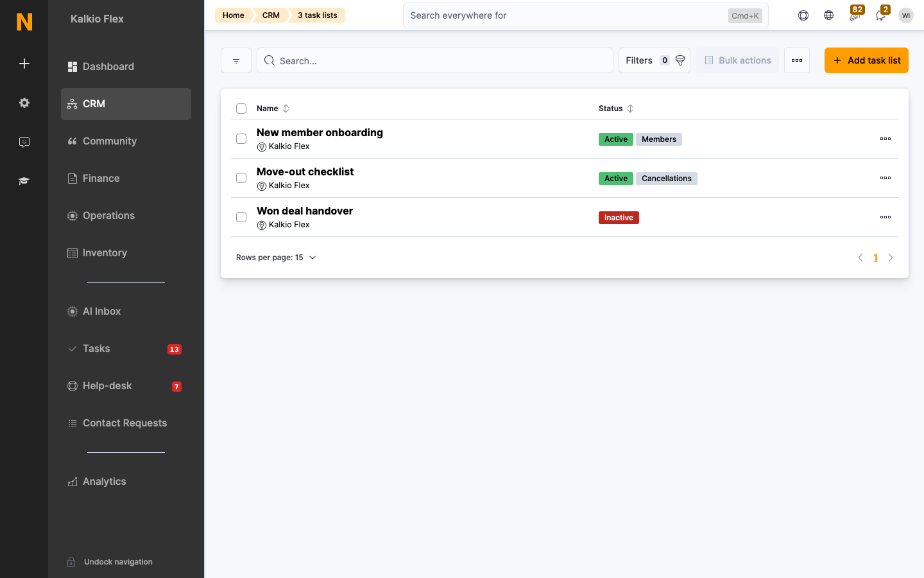
Task: Click page number 1
Action: click(875, 258)
